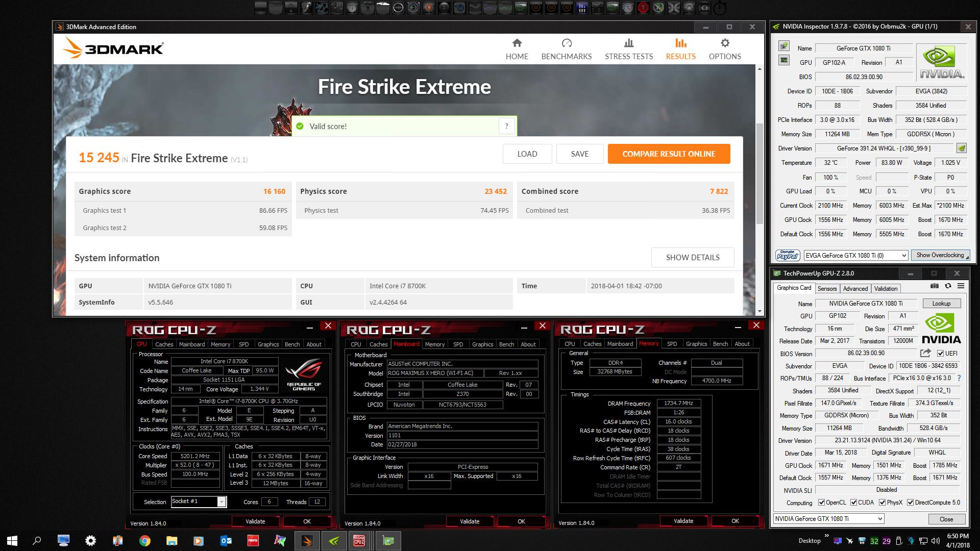Click COMPARE RESULT ONLINE button
Screen dimensions: 980x551
(669, 154)
